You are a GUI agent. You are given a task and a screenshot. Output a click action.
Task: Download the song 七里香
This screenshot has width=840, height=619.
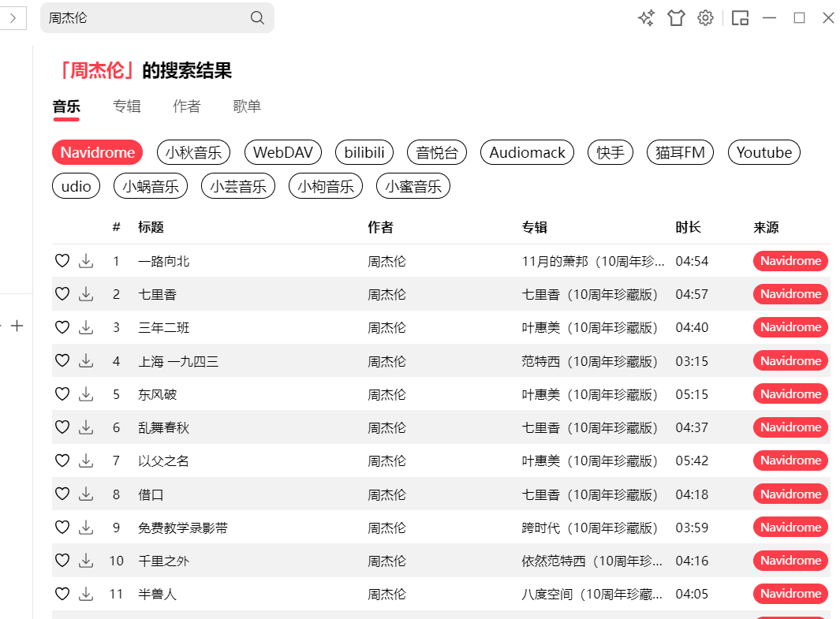[86, 294]
